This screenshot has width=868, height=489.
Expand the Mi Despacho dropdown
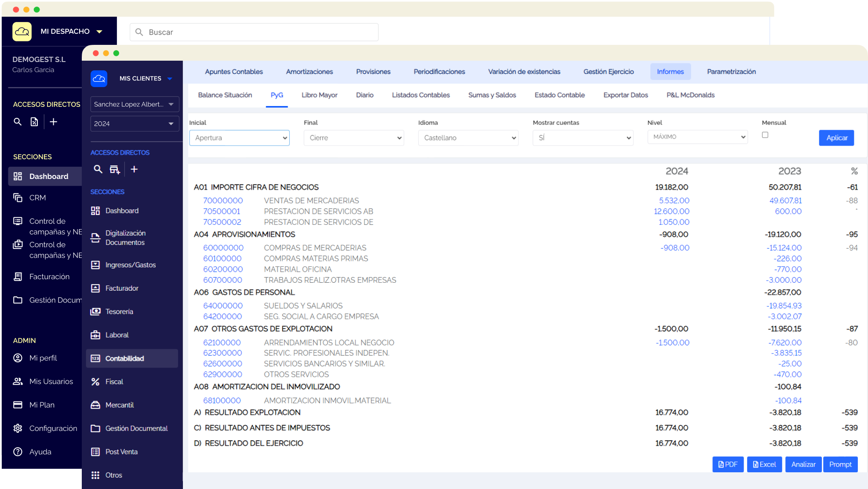[99, 32]
